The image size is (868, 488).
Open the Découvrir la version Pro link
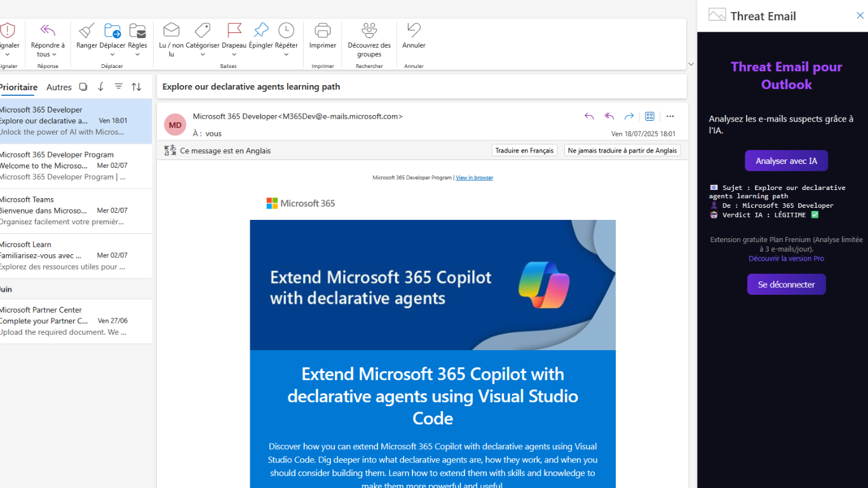(786, 259)
